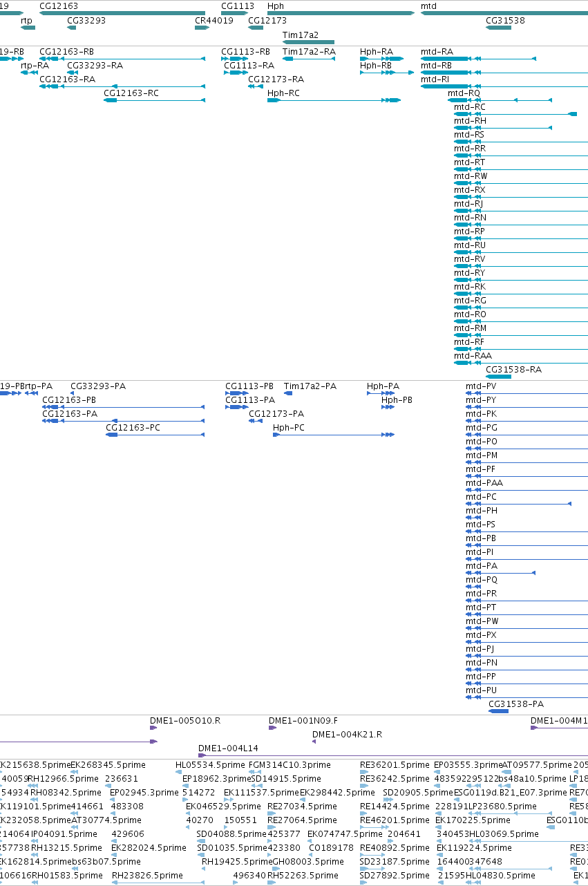This screenshot has width=588, height=886.
Task: Click the CG12163 gene label
Action: 59,6
